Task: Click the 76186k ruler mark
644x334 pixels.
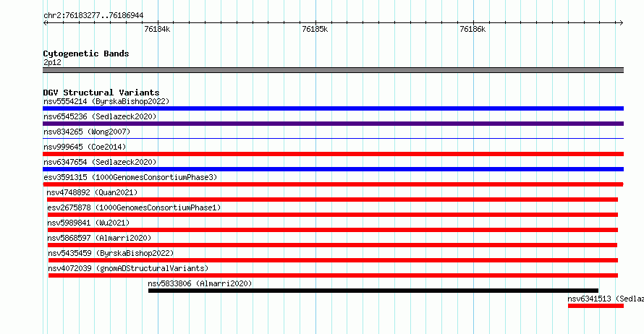Action: (473, 29)
